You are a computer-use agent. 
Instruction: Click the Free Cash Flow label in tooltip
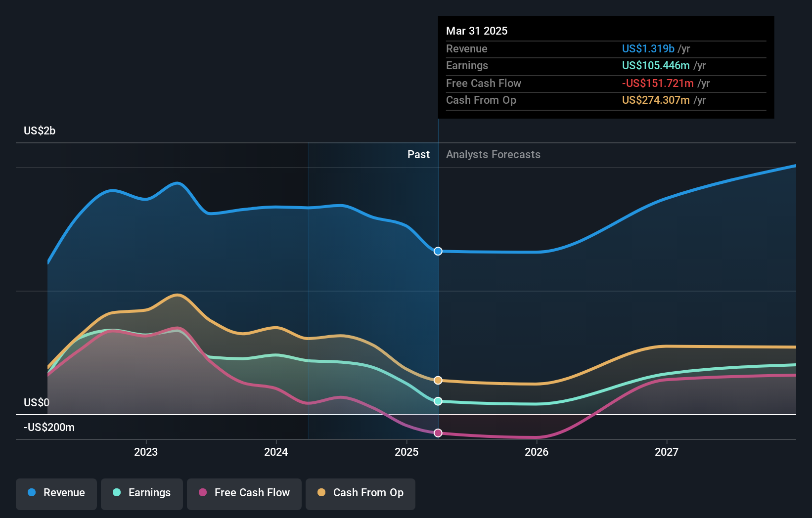point(484,83)
